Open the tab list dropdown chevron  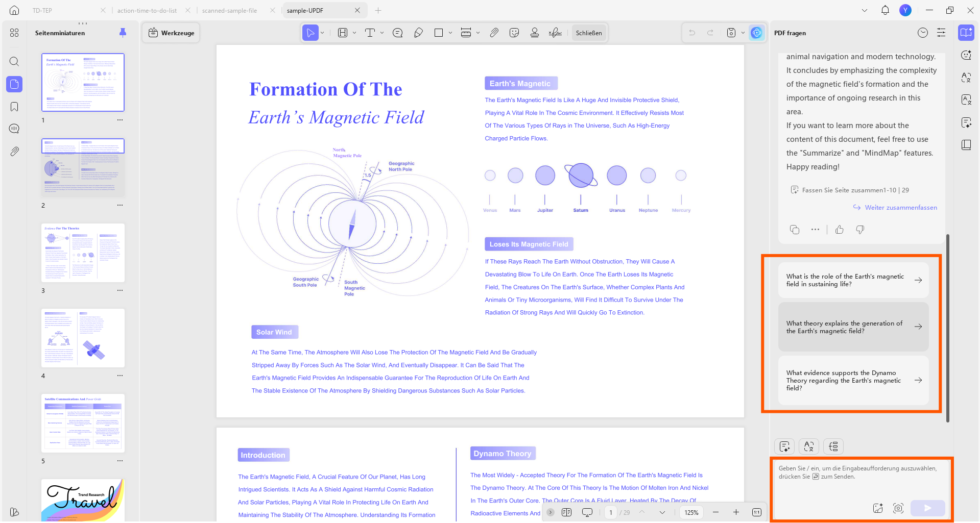(x=864, y=10)
